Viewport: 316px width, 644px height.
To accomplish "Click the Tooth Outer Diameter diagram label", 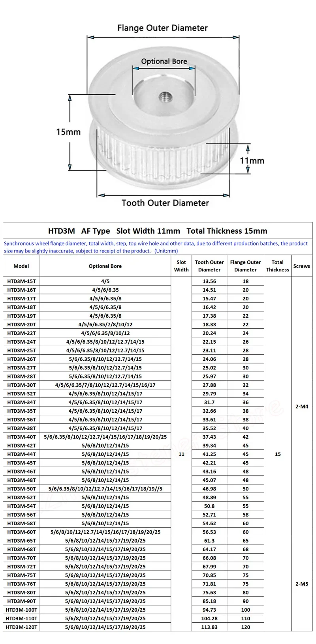I will click(165, 203).
